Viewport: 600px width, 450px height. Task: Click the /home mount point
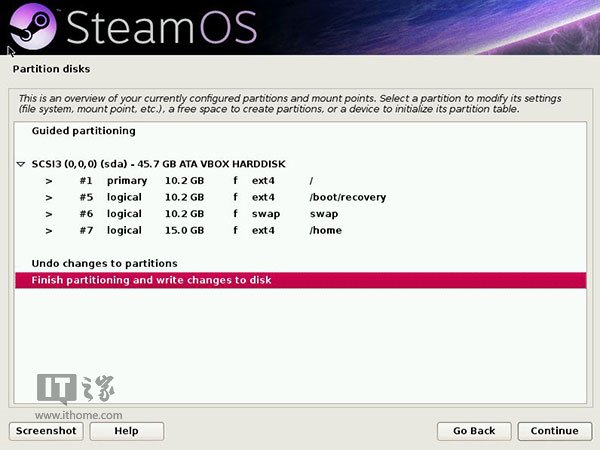326,230
